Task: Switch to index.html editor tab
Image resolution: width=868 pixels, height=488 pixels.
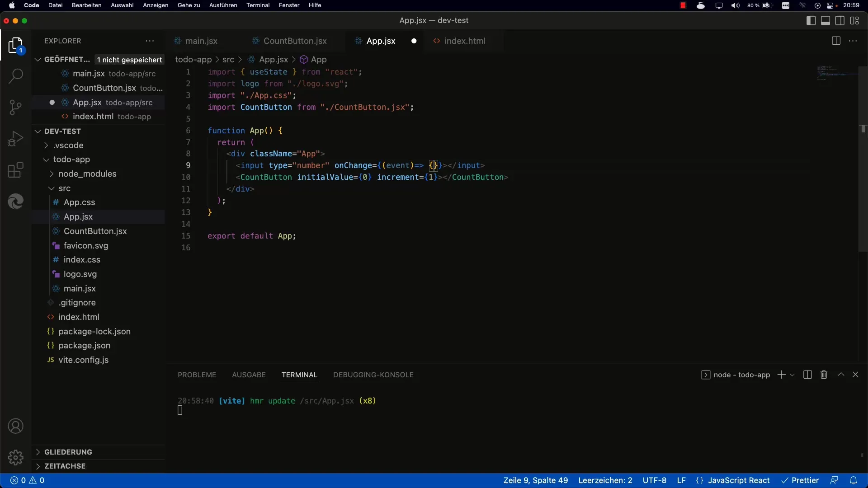Action: click(465, 41)
